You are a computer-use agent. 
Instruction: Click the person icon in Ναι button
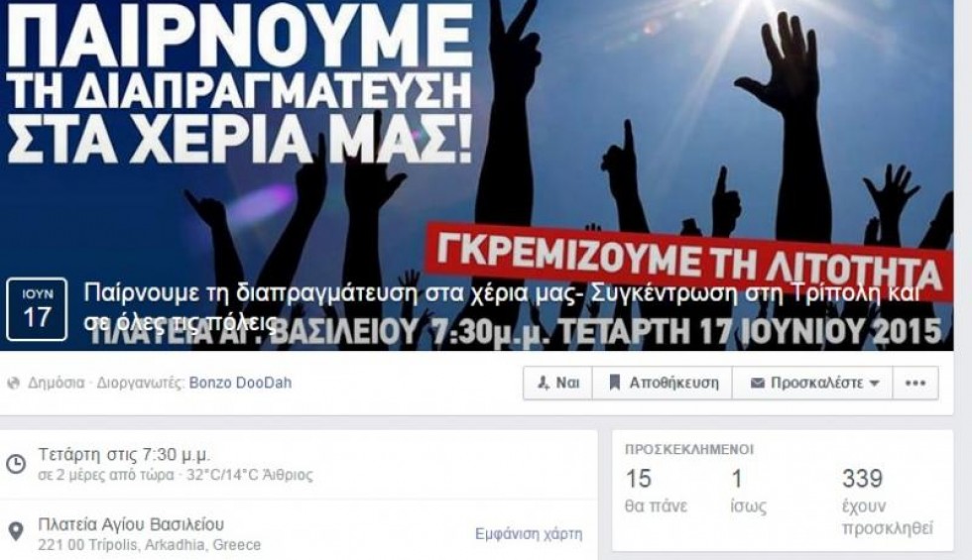pos(544,384)
